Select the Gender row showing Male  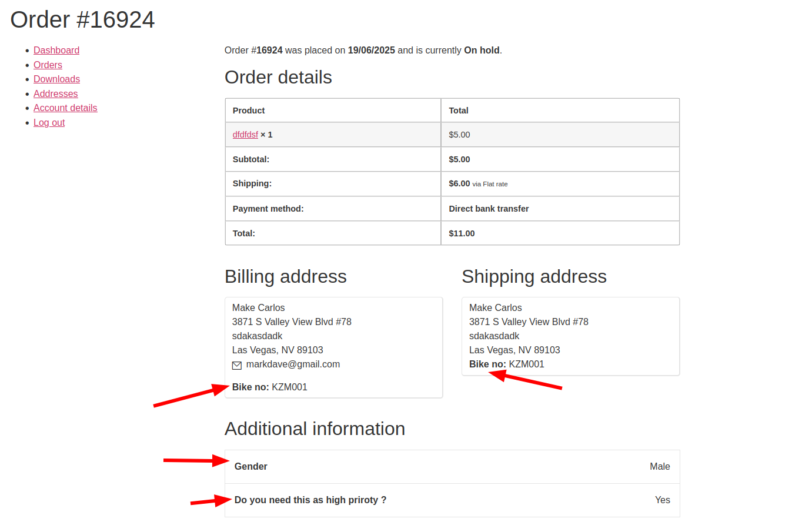(453, 466)
